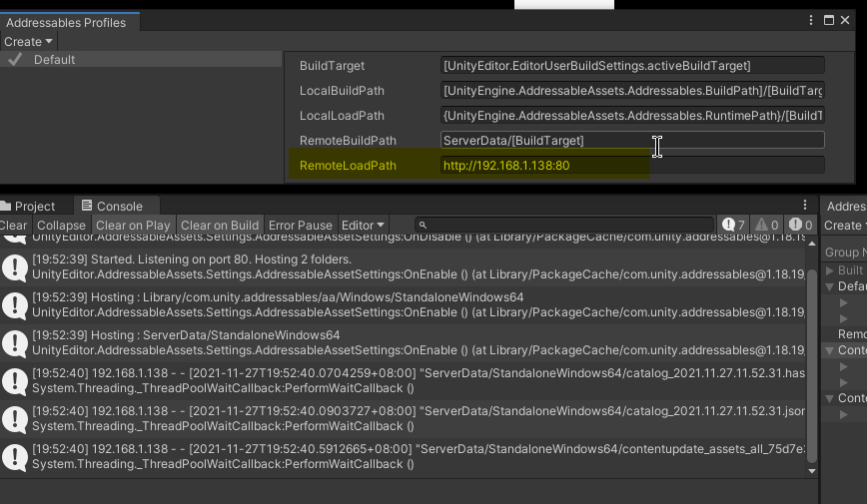Click the BuildTarget value field
Viewport: 867px width, 504px height.
[x=632, y=65]
